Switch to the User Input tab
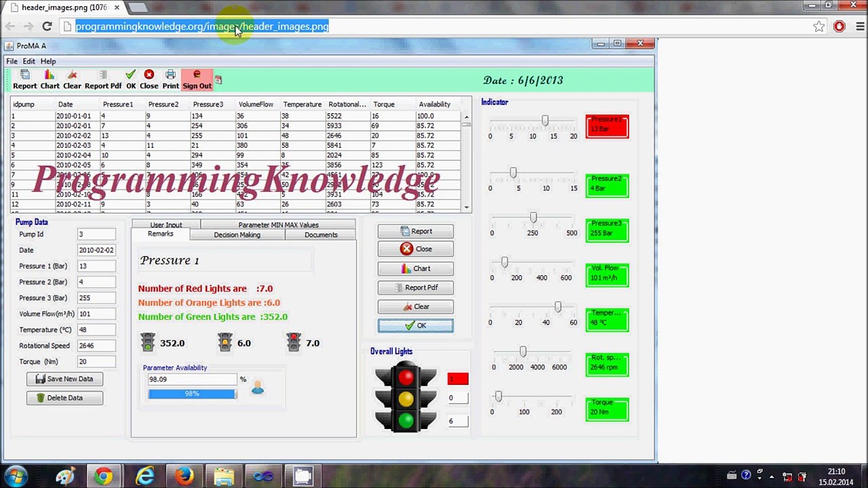The height and width of the screenshot is (488, 868). (x=166, y=224)
